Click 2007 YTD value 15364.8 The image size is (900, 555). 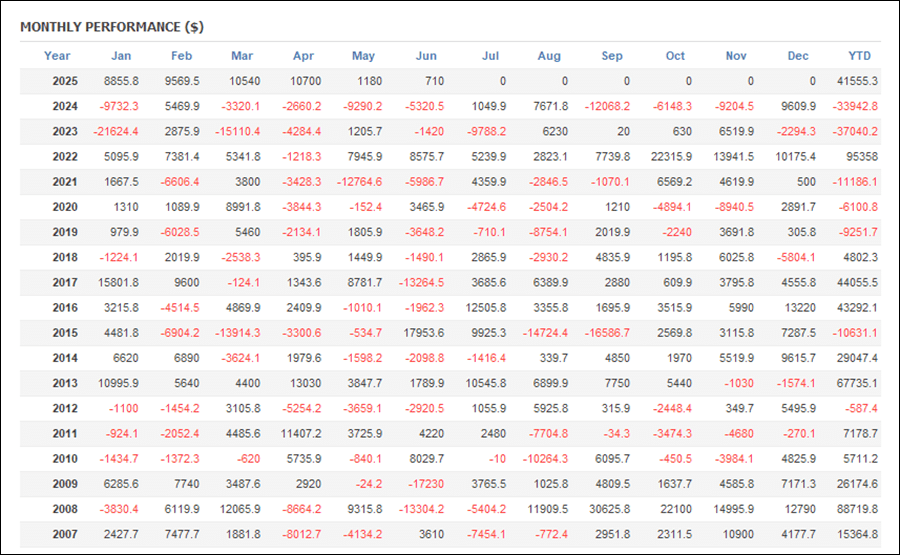[857, 534]
